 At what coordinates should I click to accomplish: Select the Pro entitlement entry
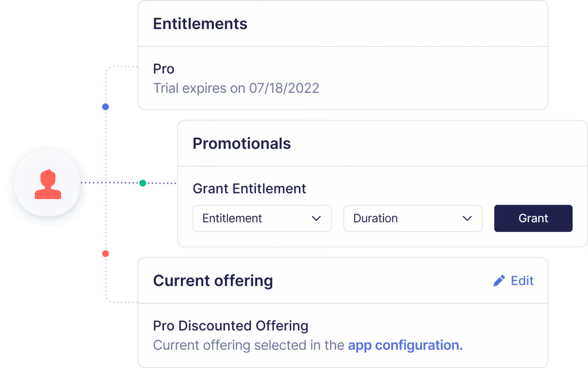(x=164, y=69)
